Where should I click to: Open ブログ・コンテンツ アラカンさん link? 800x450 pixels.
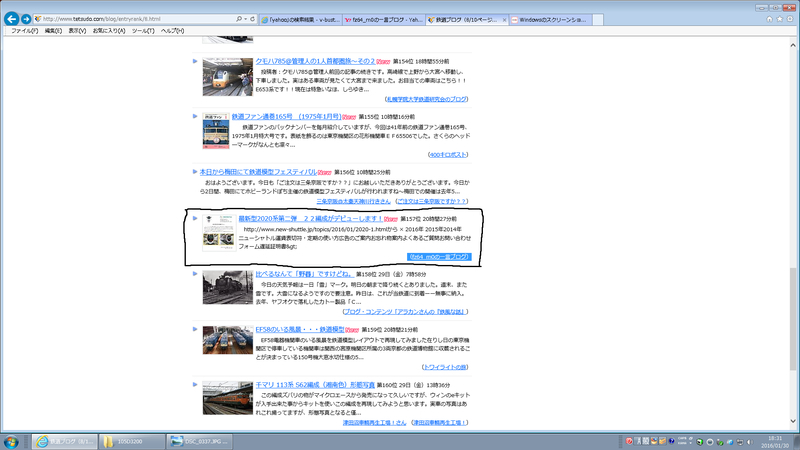(x=404, y=312)
